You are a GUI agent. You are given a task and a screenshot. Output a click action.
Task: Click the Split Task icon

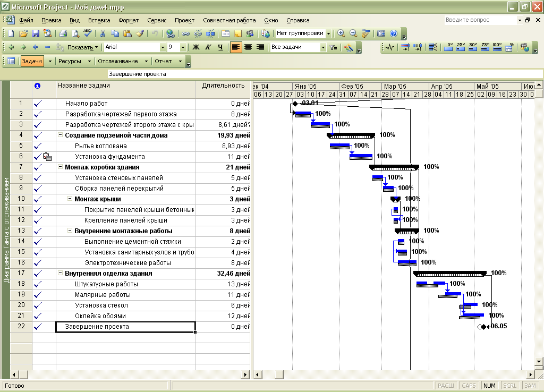tap(210, 33)
